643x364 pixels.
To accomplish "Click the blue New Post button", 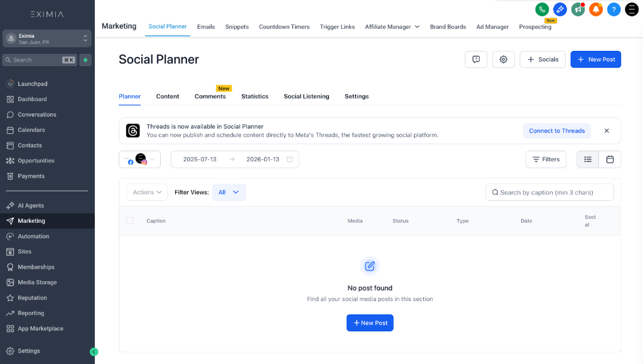I will (x=595, y=59).
